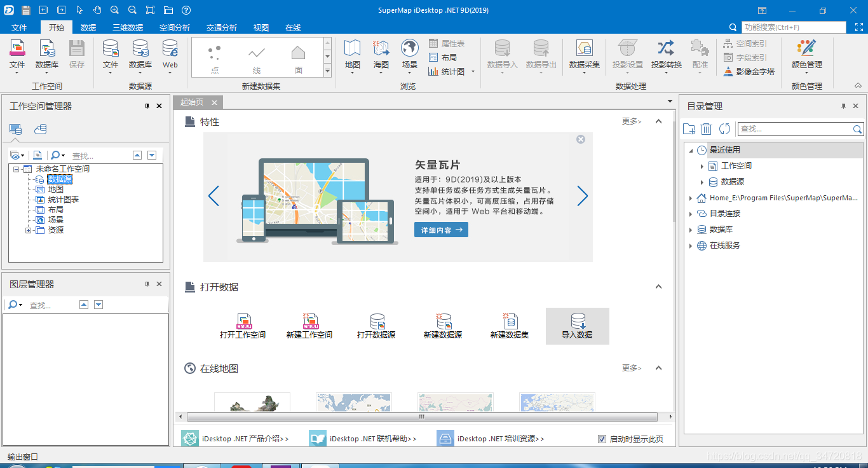Select the pan hand tool in the toolbar
Image resolution: width=868 pixels, height=468 pixels.
pos(97,10)
